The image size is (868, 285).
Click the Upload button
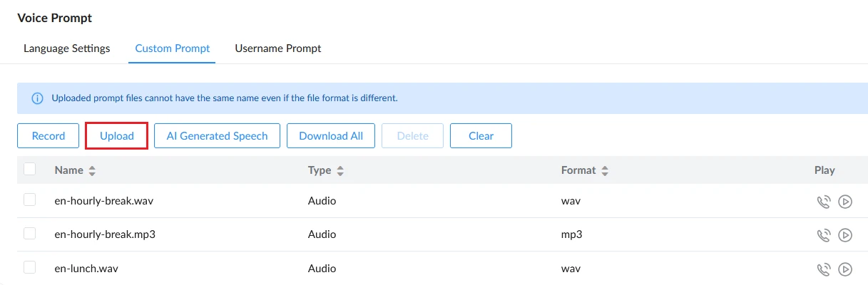(x=117, y=135)
